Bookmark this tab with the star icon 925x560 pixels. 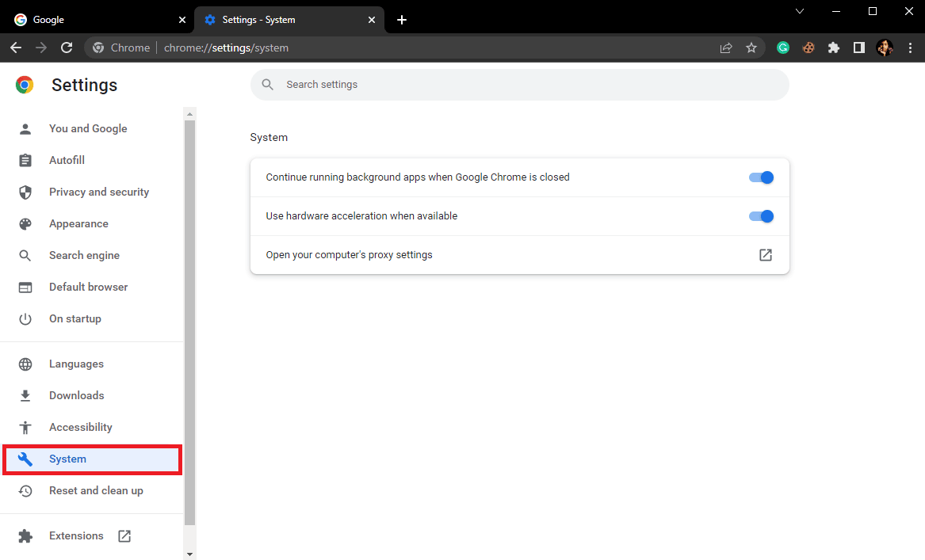pos(751,48)
